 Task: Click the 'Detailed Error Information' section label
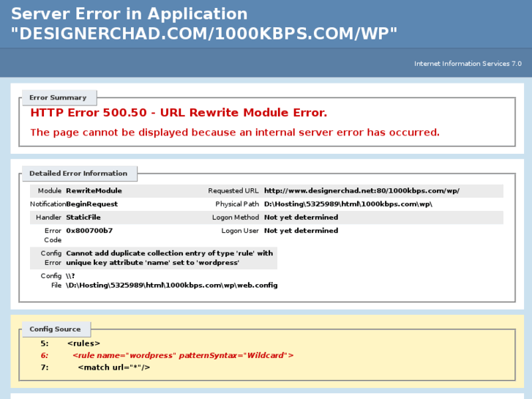tap(78, 174)
